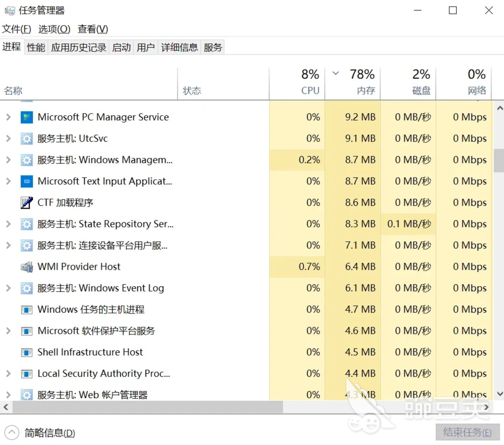Click the gear icon of Windows Event Log
The image size is (504, 445).
click(26, 288)
